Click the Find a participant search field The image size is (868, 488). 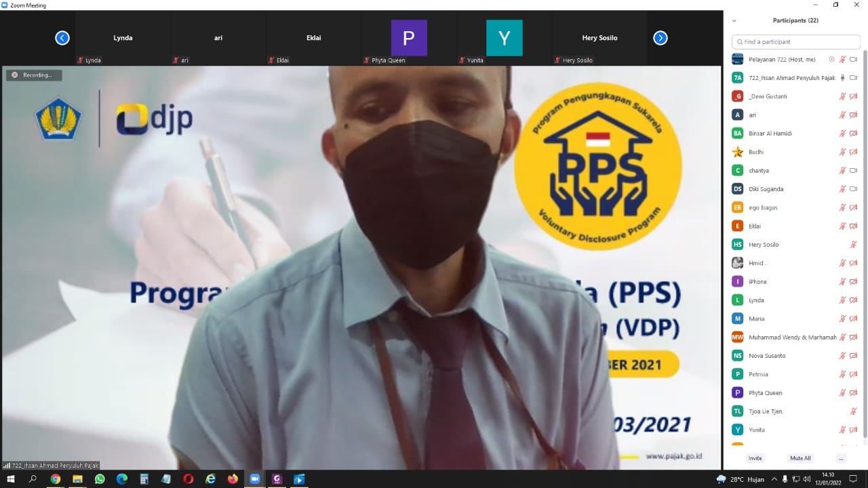click(796, 42)
